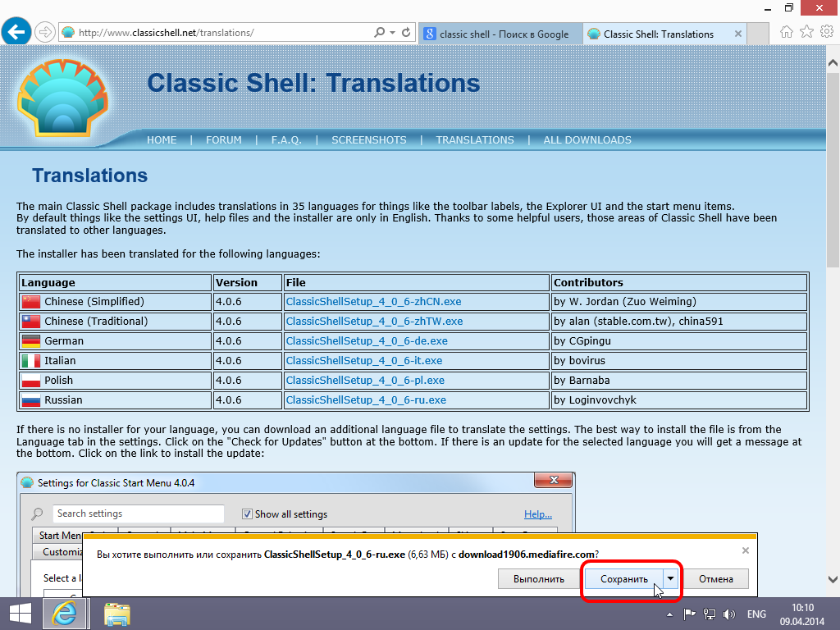Switch to the 'classic shell - Поиск в Google' tab

500,34
